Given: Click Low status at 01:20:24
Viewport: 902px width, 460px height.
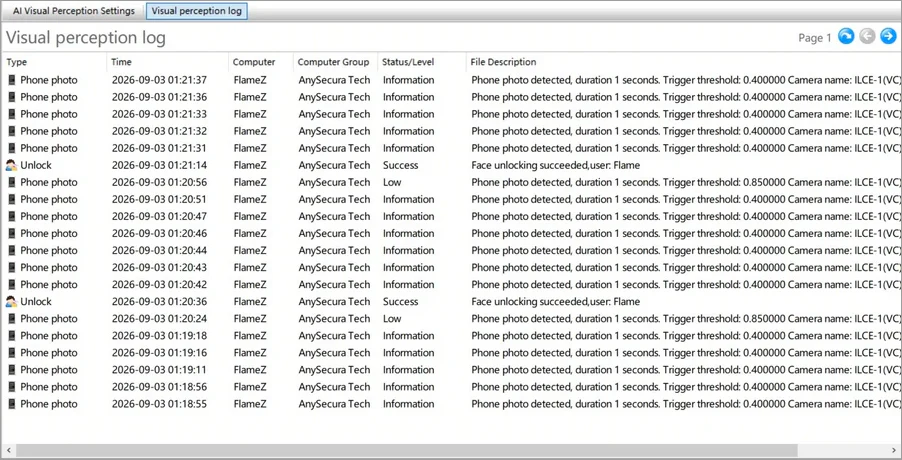Looking at the screenshot, I should point(392,319).
